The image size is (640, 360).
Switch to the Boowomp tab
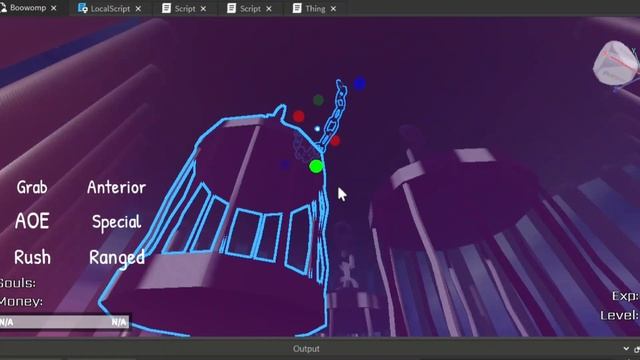[28, 8]
